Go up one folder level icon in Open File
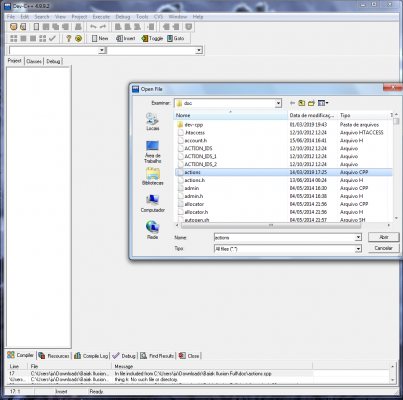Screen dimensions: 403x400 coord(302,103)
